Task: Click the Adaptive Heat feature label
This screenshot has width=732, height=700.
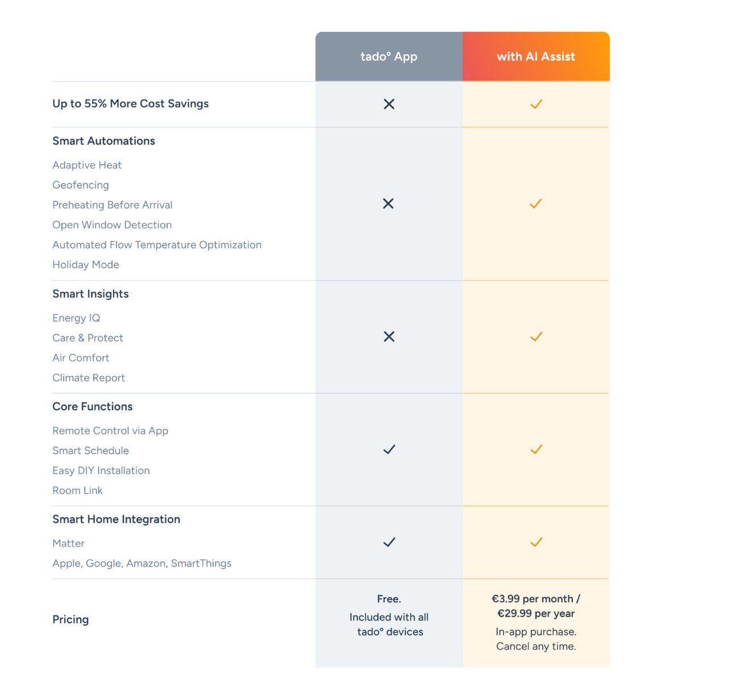Action: 87,165
